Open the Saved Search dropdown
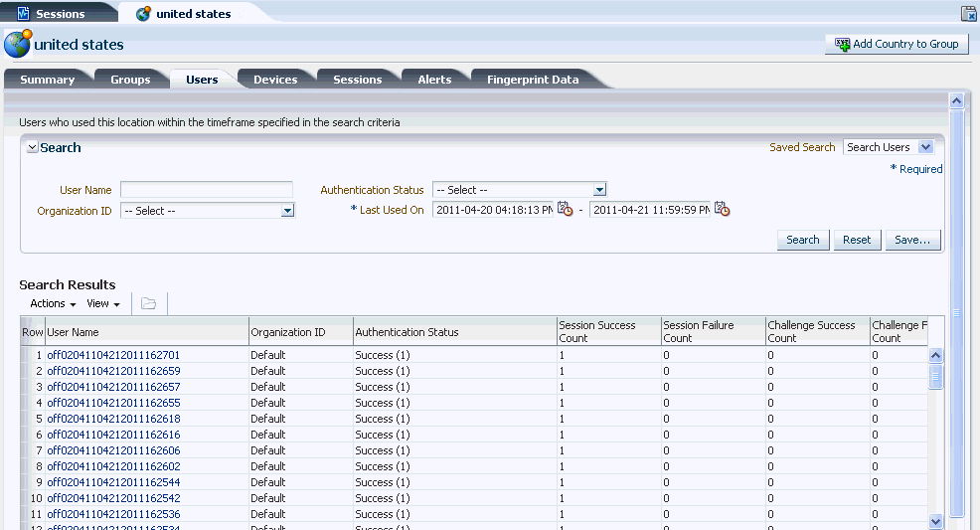Viewport: 980px width, 530px height. tap(925, 147)
